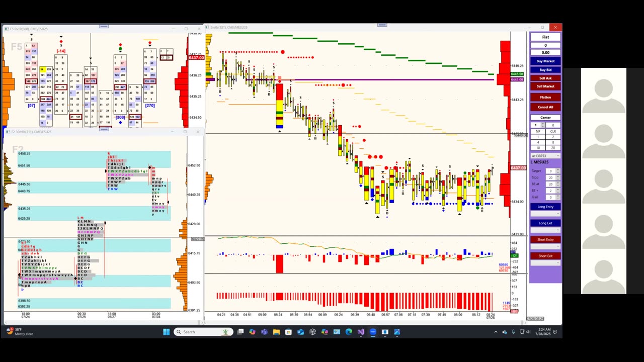The image size is (644, 362).
Task: Select the bottom participant avatar thumbnail
Action: pyautogui.click(x=603, y=271)
